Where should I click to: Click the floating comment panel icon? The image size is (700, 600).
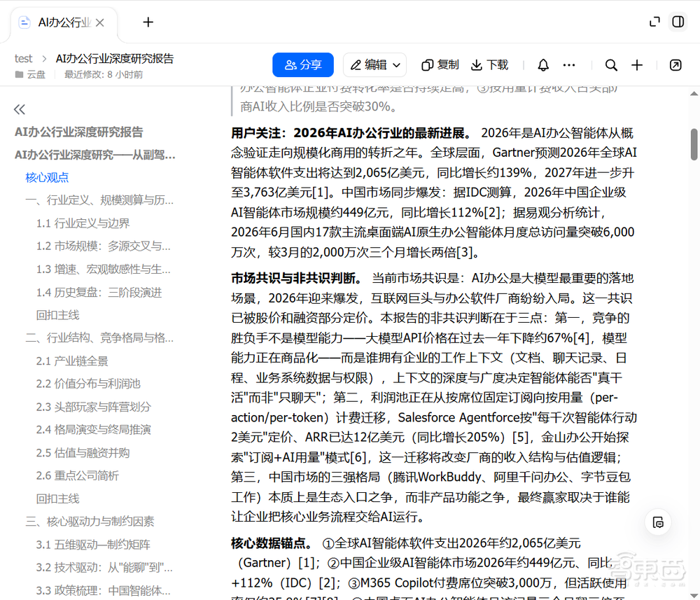658,522
